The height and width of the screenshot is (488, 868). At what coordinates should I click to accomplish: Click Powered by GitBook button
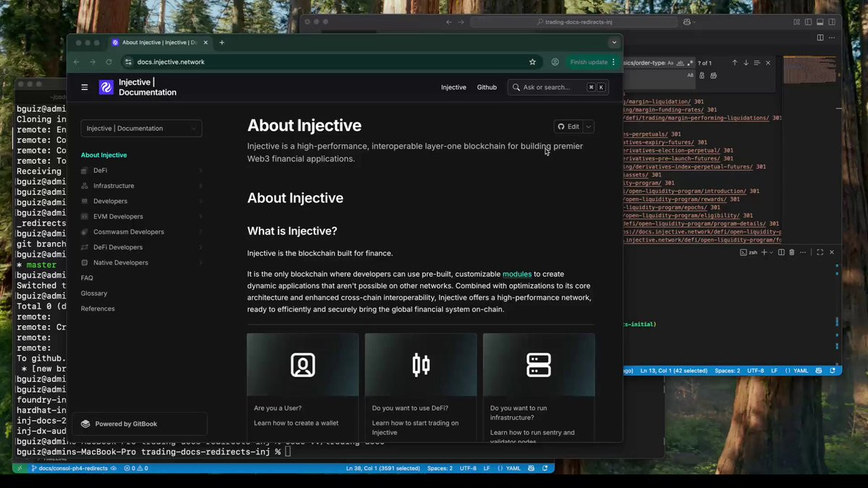coord(140,424)
